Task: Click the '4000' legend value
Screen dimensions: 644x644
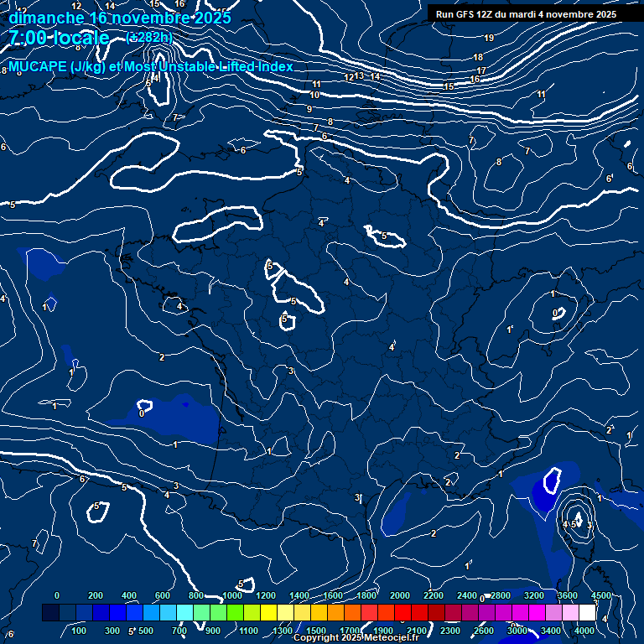Action: tap(584, 631)
